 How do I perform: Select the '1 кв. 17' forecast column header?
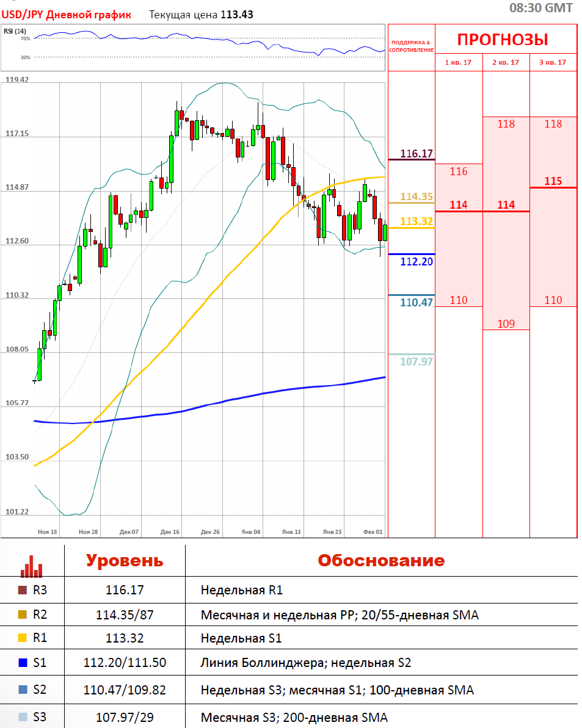click(x=458, y=62)
